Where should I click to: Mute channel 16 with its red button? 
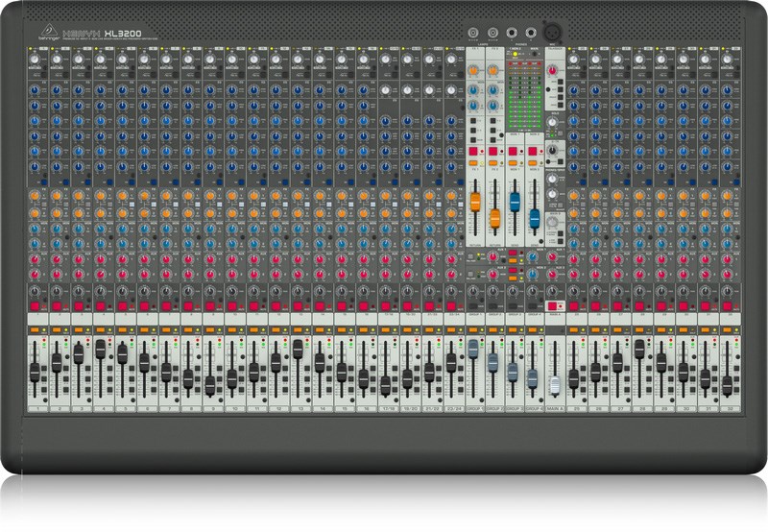point(364,306)
